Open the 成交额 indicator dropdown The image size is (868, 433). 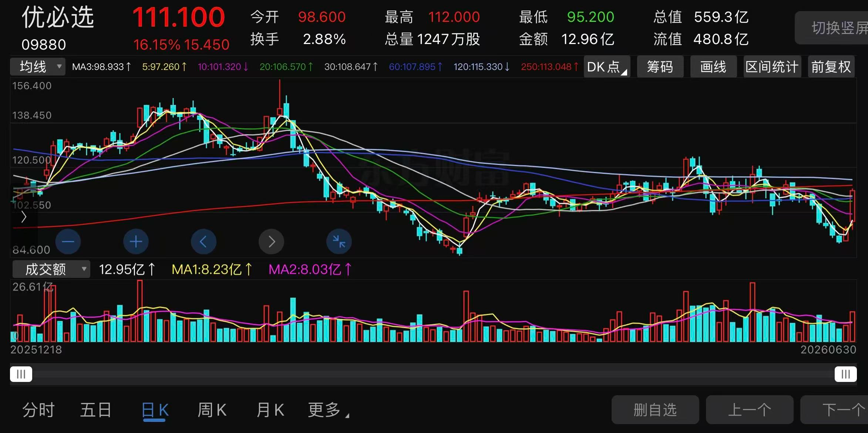pos(51,269)
